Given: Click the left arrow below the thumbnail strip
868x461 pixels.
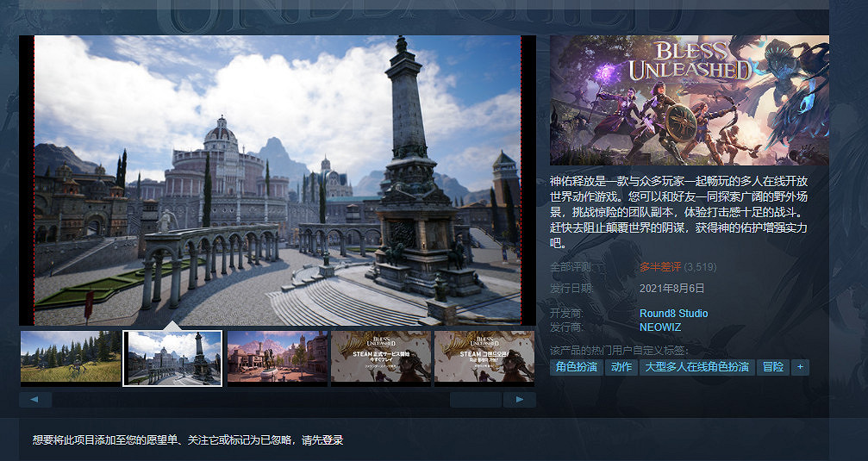Looking at the screenshot, I should (35, 400).
